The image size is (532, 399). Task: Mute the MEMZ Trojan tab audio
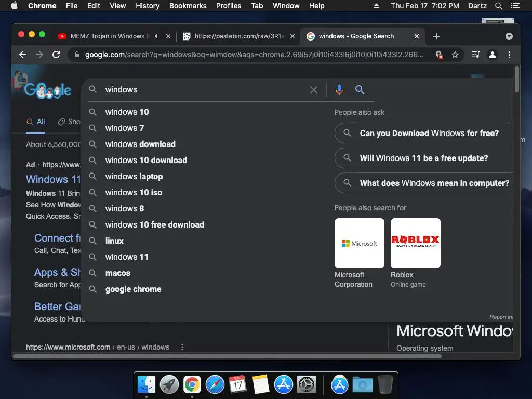click(x=157, y=36)
